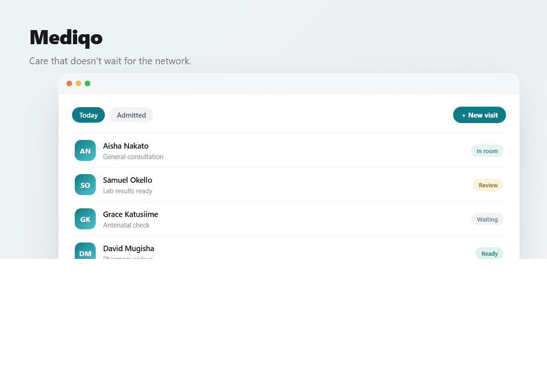
Task: Select the AN avatar for Aisha Nakato
Action: pyautogui.click(x=85, y=150)
